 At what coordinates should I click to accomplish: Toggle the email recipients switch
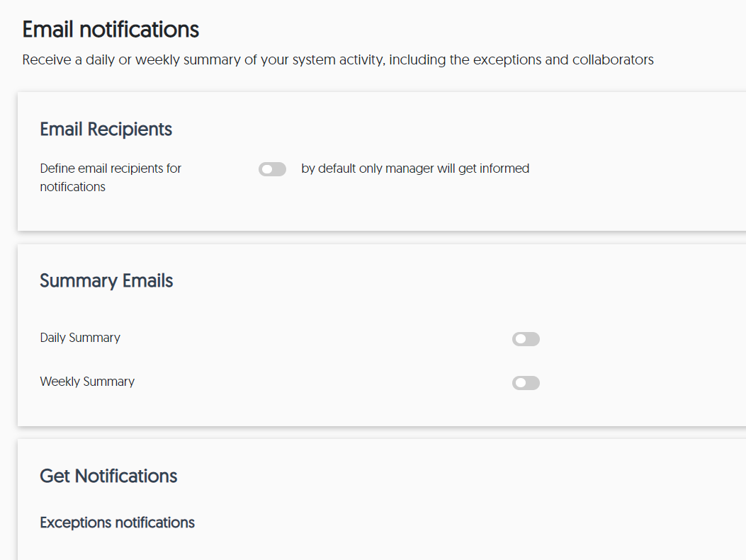pyautogui.click(x=272, y=169)
